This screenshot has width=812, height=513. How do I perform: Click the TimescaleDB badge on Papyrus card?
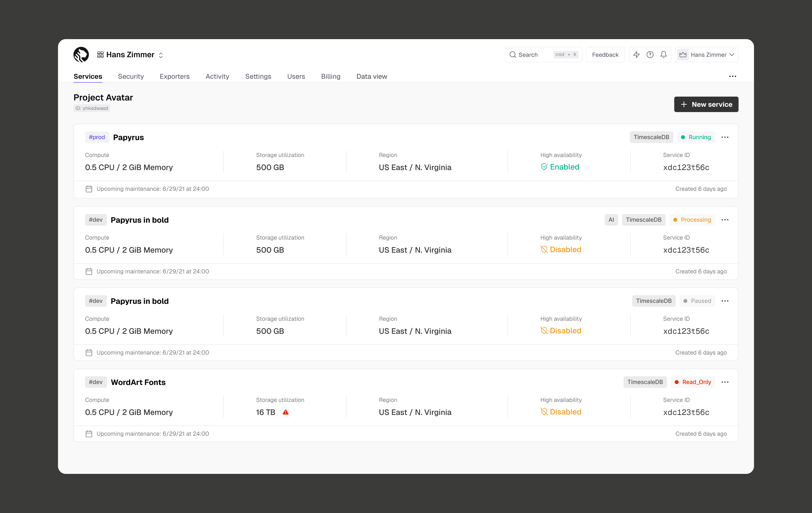(651, 137)
